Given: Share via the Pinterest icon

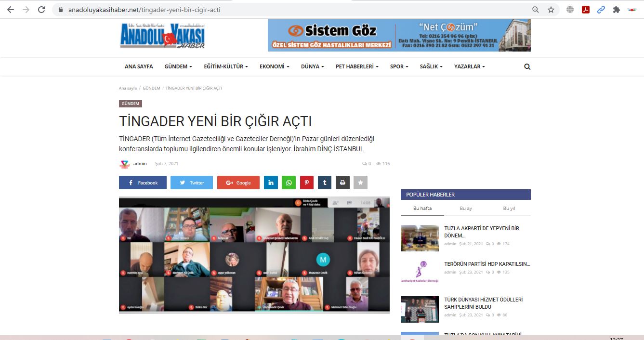Looking at the screenshot, I should [x=307, y=183].
